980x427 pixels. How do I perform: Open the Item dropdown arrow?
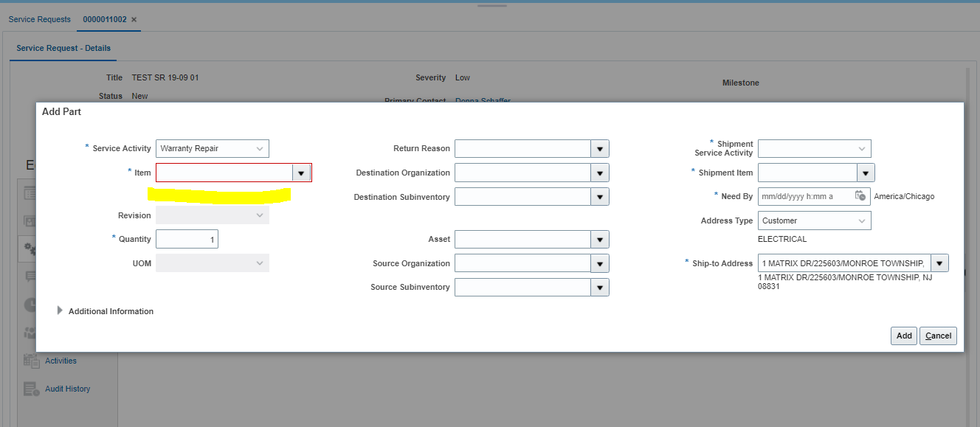[301, 173]
